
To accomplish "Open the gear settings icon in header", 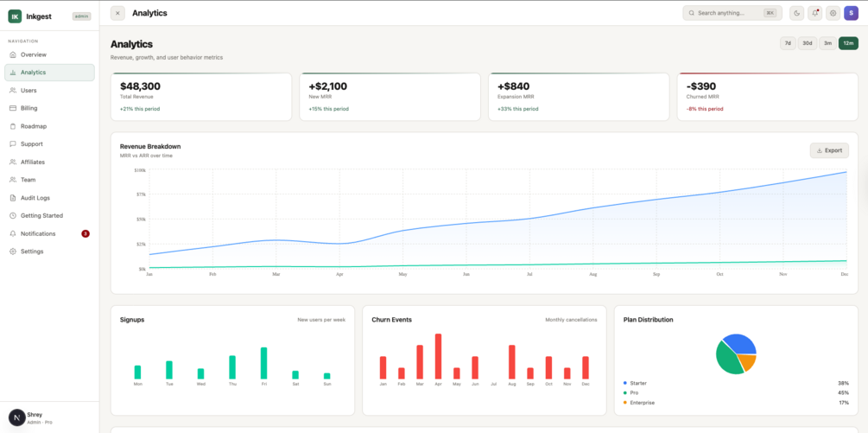I will [833, 13].
